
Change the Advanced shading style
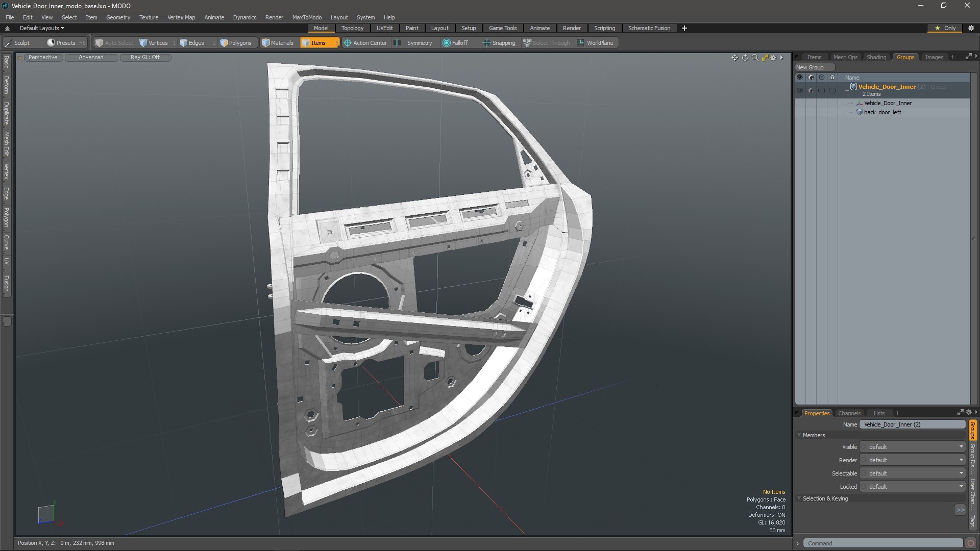(91, 58)
